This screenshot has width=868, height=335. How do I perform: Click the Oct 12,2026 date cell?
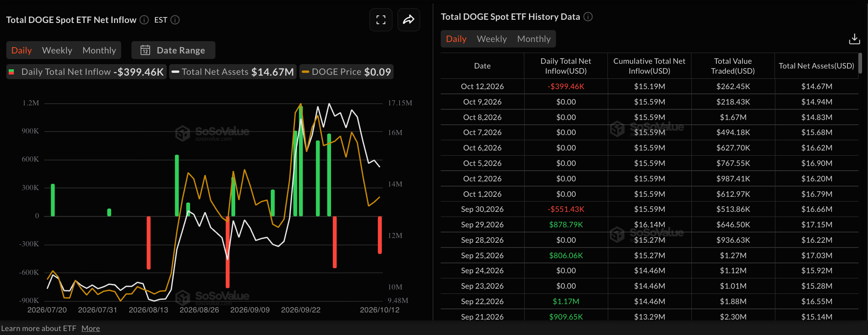tap(482, 86)
